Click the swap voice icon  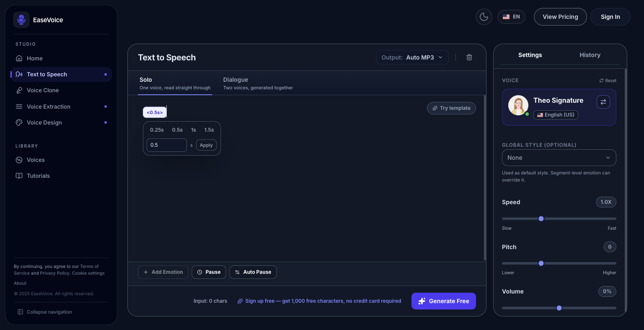tap(603, 102)
